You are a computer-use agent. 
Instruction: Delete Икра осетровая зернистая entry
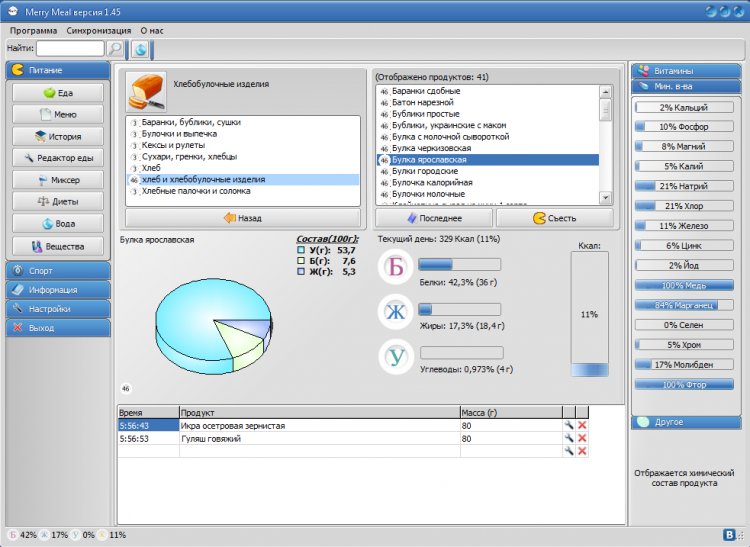(582, 425)
